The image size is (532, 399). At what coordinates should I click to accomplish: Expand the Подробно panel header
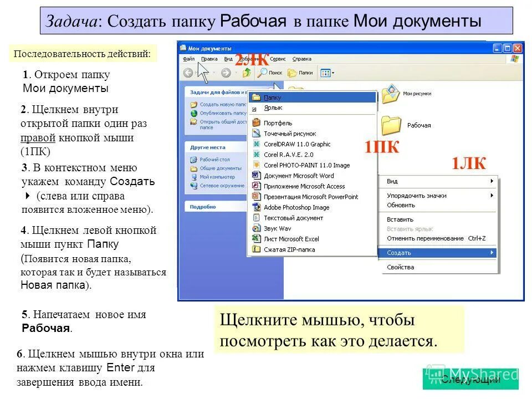tap(216, 207)
